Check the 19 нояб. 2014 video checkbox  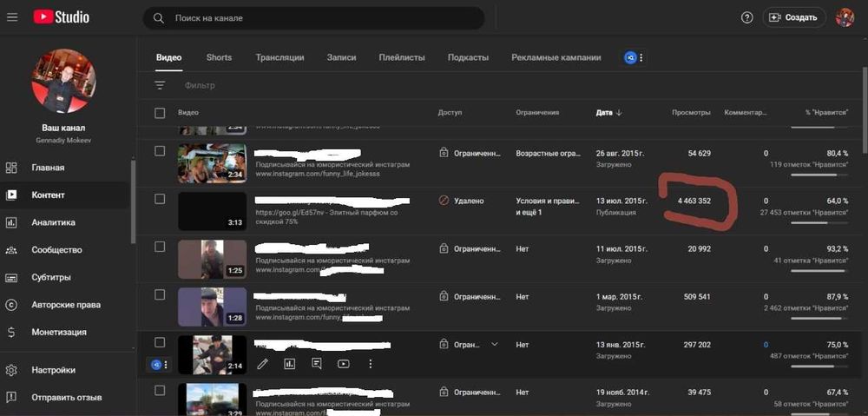tap(160, 390)
